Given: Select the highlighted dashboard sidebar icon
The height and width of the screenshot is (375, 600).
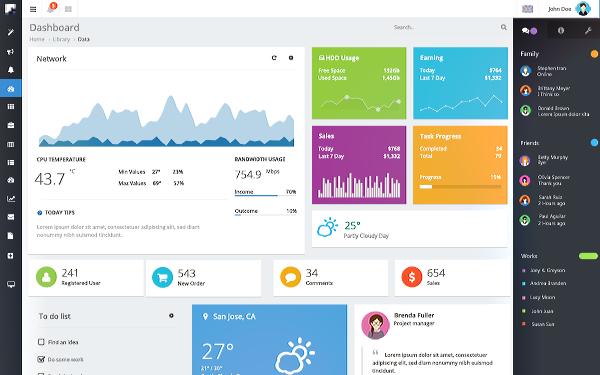Looking at the screenshot, I should coord(11,88).
